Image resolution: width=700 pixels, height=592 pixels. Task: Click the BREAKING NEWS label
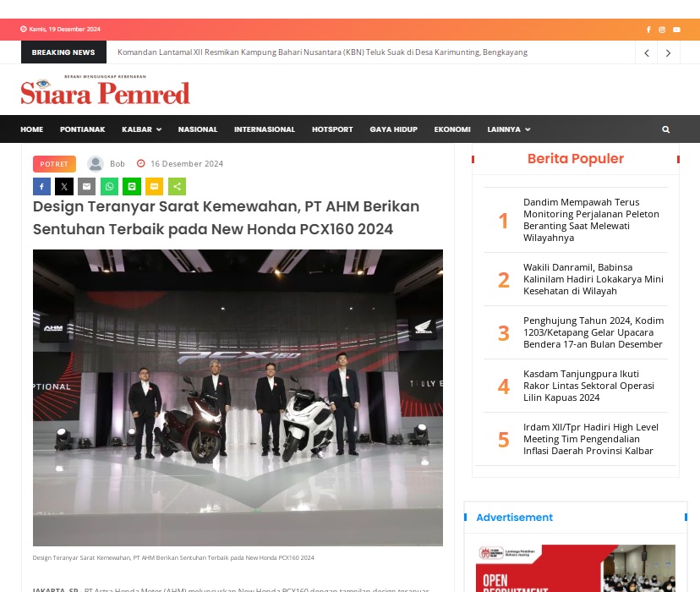(x=63, y=52)
